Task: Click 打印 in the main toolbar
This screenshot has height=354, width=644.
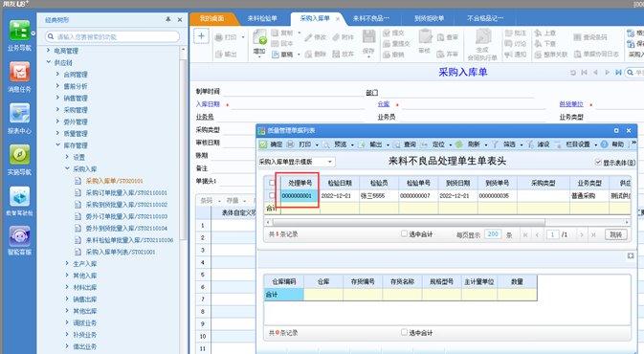Action: [226, 37]
